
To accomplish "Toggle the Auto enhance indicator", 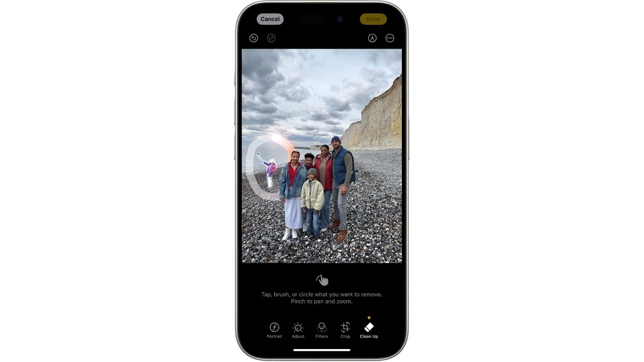I will point(372,38).
